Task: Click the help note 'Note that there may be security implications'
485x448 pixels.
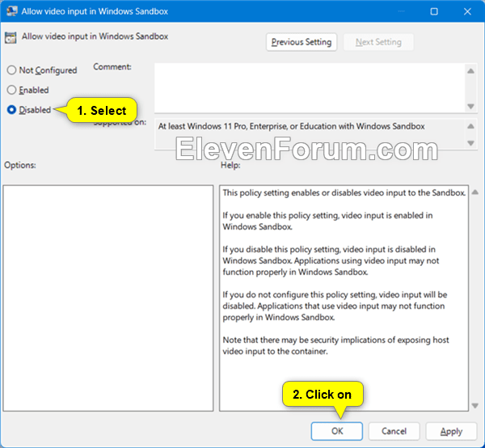Action: [335, 345]
